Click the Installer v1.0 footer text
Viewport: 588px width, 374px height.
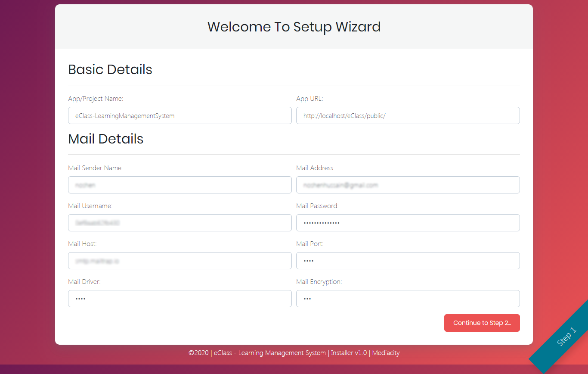349,353
